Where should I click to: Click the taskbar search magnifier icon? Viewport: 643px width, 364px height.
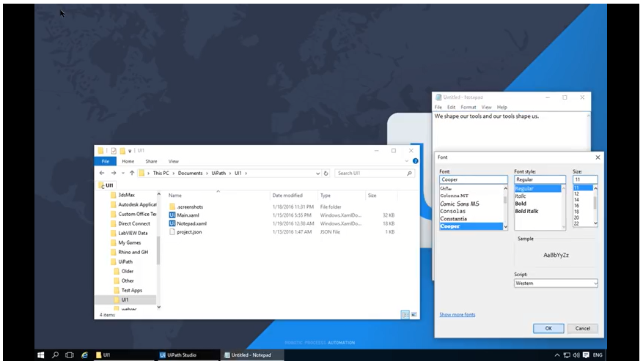(55, 355)
